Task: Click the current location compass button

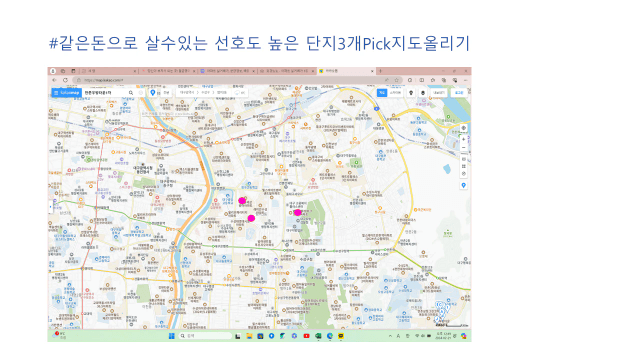Action: pyautogui.click(x=464, y=128)
